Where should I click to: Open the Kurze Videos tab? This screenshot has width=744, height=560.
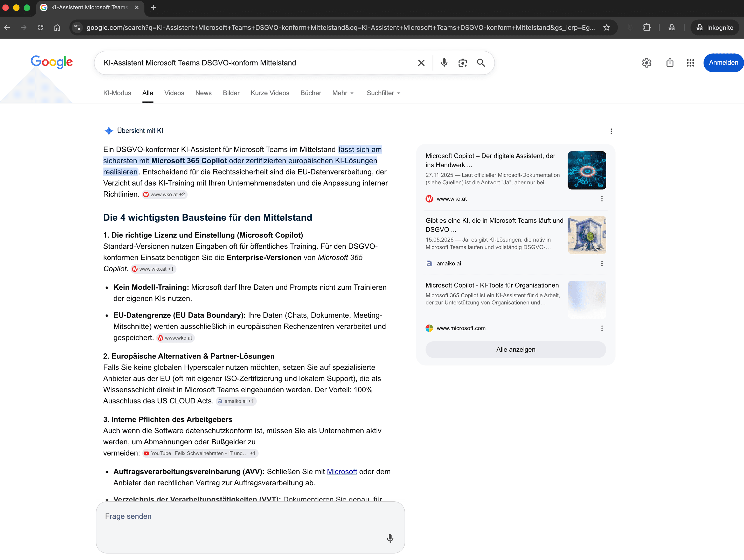[270, 93]
